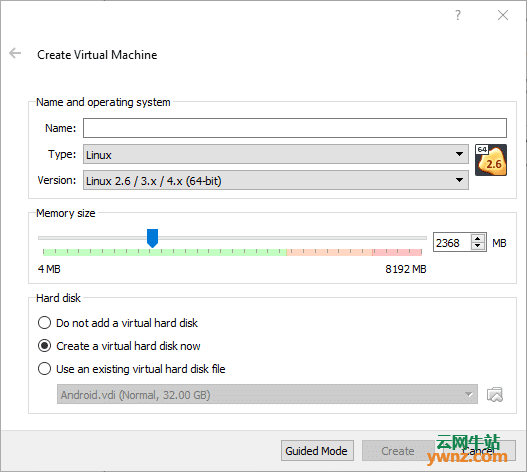This screenshot has height=472, width=527.
Task: Open the choose virtual hard disk file folder icon
Action: (x=495, y=394)
